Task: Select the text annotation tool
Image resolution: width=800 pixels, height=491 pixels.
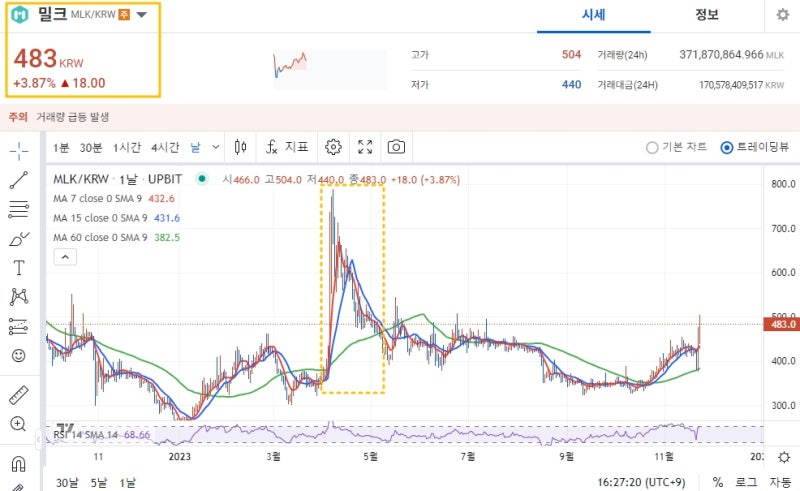Action: point(19,267)
